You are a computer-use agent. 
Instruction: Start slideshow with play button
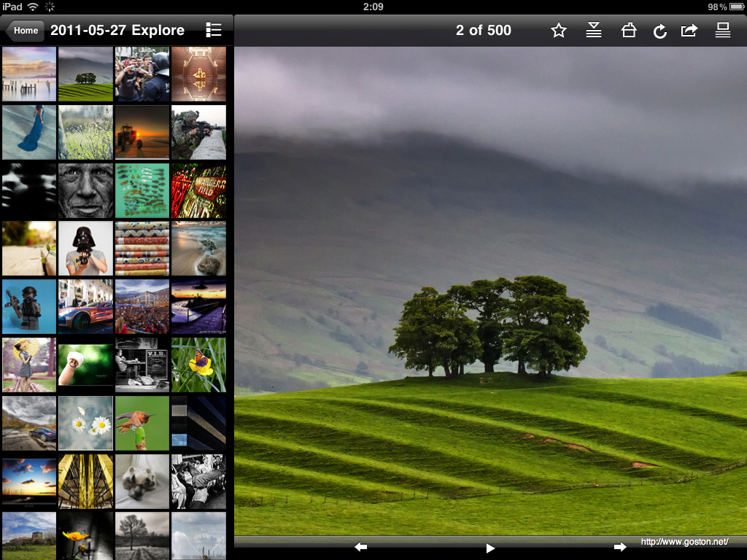pyautogui.click(x=490, y=548)
